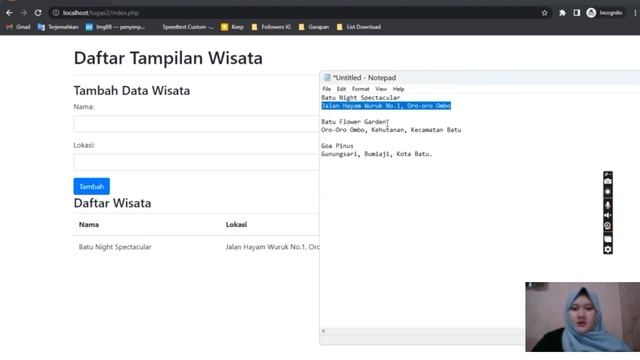Image resolution: width=640 pixels, height=360 pixels.
Task: Toggle the recorder speaker audio icon
Action: pyautogui.click(x=608, y=215)
